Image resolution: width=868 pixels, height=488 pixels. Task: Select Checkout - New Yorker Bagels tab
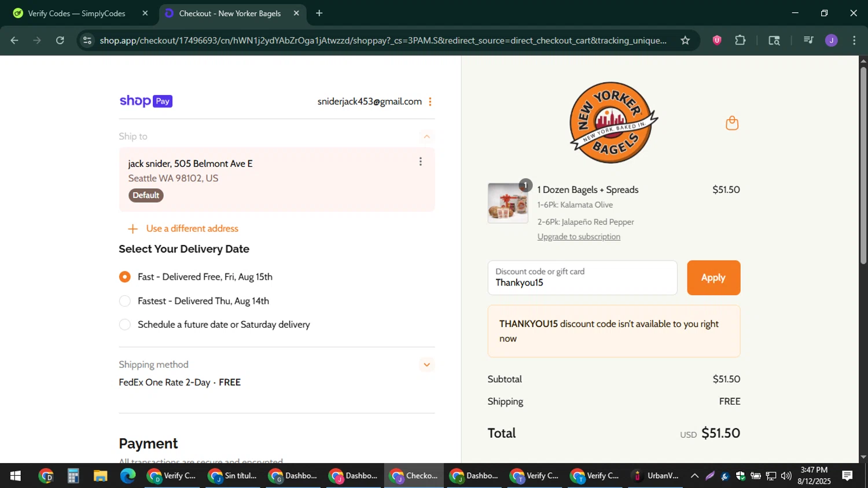click(x=231, y=13)
